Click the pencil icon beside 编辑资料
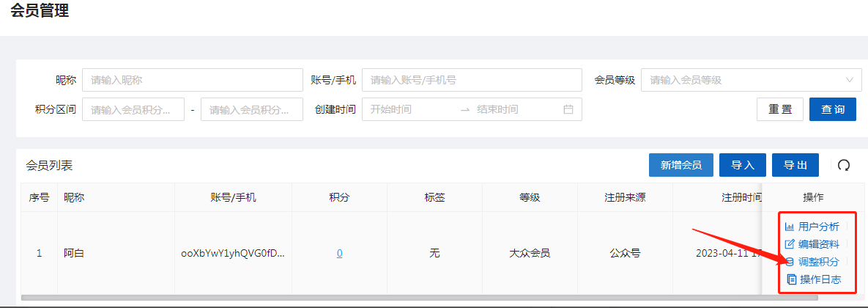Image resolution: width=868 pixels, height=308 pixels. (789, 244)
